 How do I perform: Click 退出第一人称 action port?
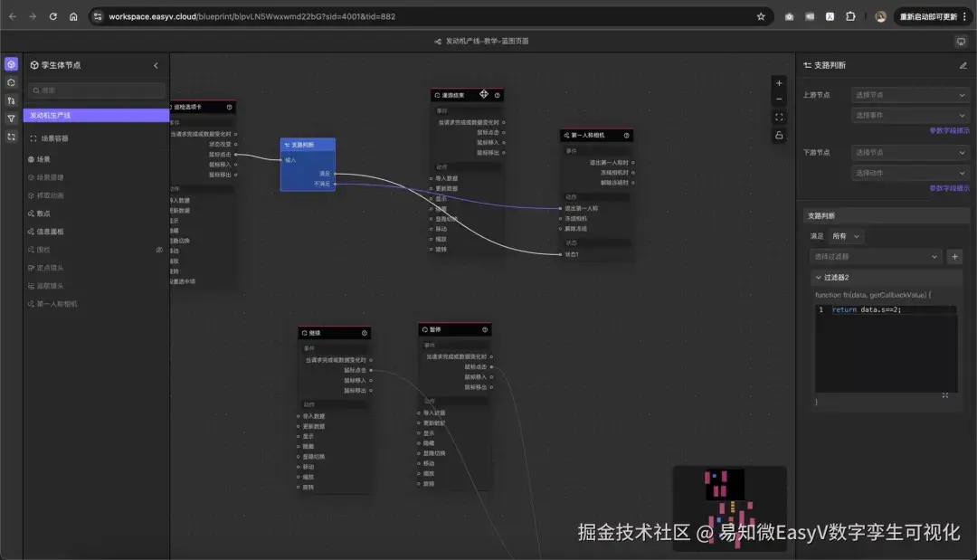coord(560,209)
